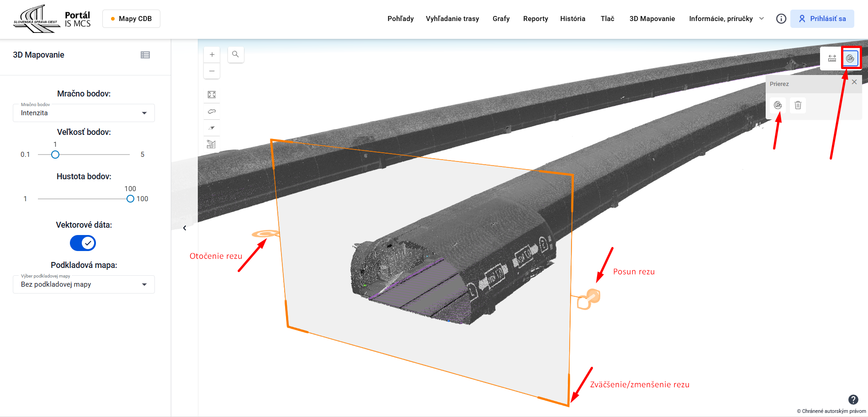Viewport: 868px width, 417px height.
Task: Click the fullscreen extent icon
Action: [212, 95]
